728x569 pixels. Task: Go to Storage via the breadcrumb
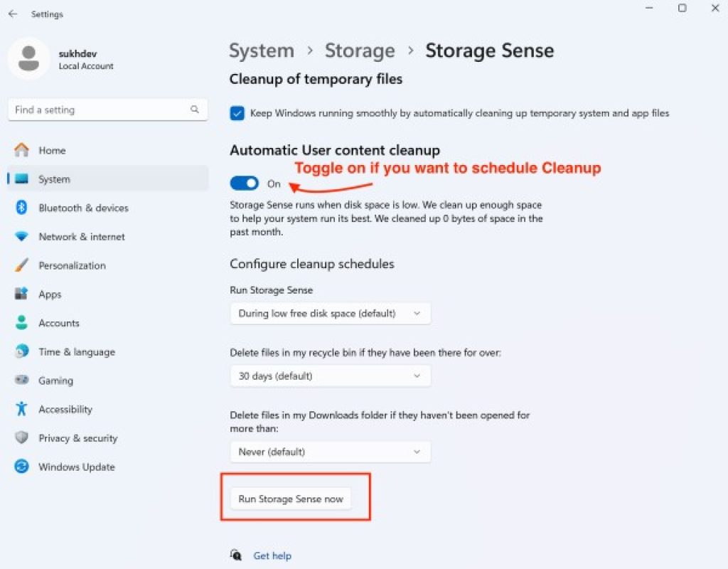click(x=360, y=50)
